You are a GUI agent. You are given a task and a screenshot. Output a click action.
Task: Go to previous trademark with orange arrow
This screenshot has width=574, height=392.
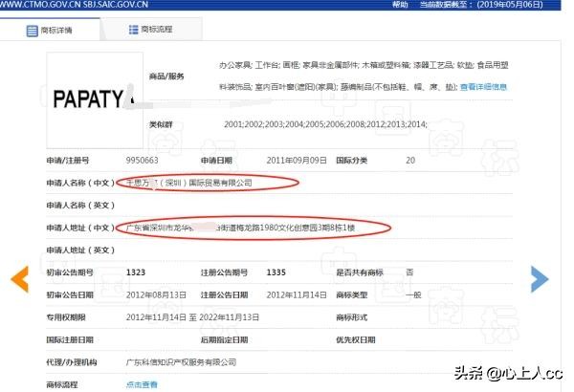(x=20, y=279)
